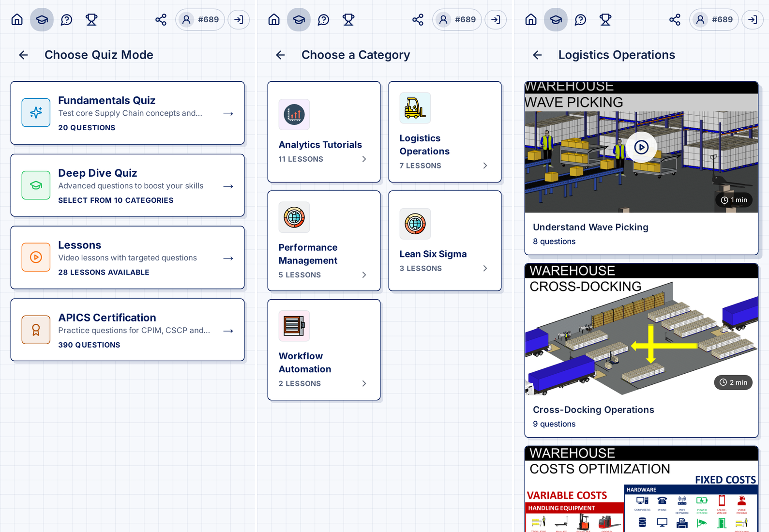Select the Deep Dive Quiz title
This screenshot has width=769, height=532.
click(98, 173)
